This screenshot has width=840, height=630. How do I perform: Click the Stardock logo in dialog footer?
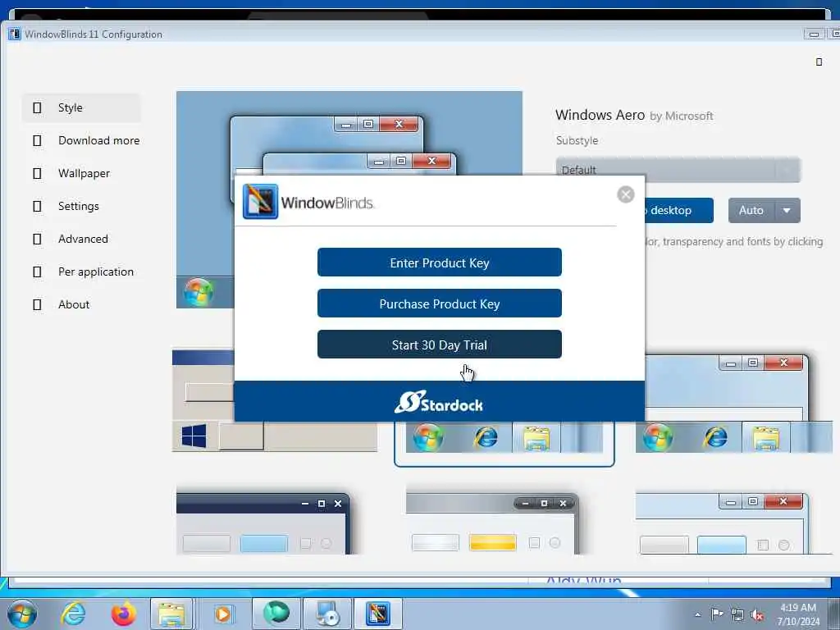click(439, 402)
